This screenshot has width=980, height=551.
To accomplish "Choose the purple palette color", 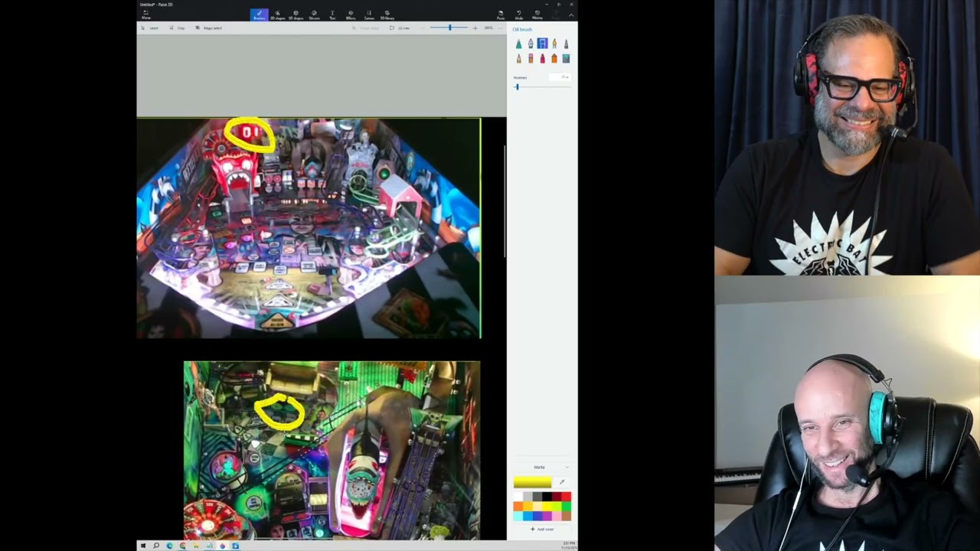I will coord(547,516).
